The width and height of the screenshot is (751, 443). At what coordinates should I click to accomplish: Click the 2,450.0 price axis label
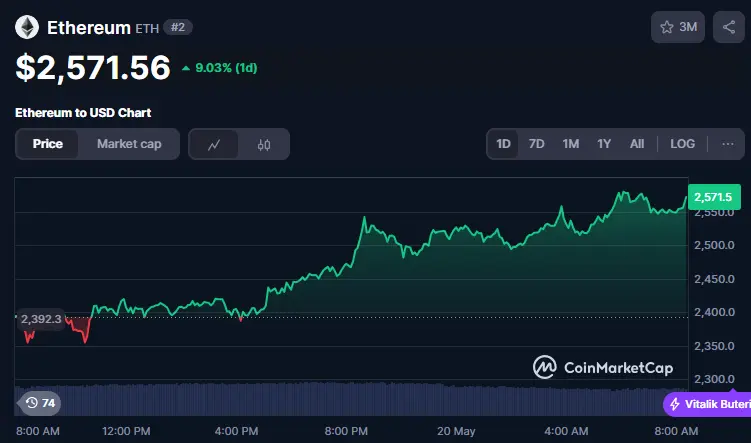[714, 279]
